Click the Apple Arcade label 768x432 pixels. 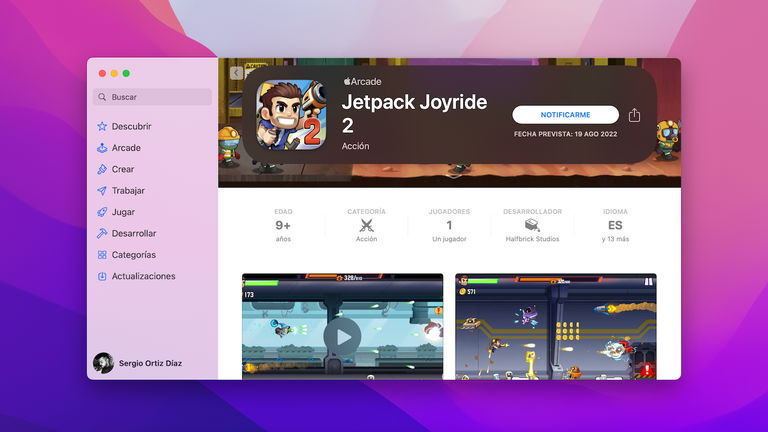[362, 82]
